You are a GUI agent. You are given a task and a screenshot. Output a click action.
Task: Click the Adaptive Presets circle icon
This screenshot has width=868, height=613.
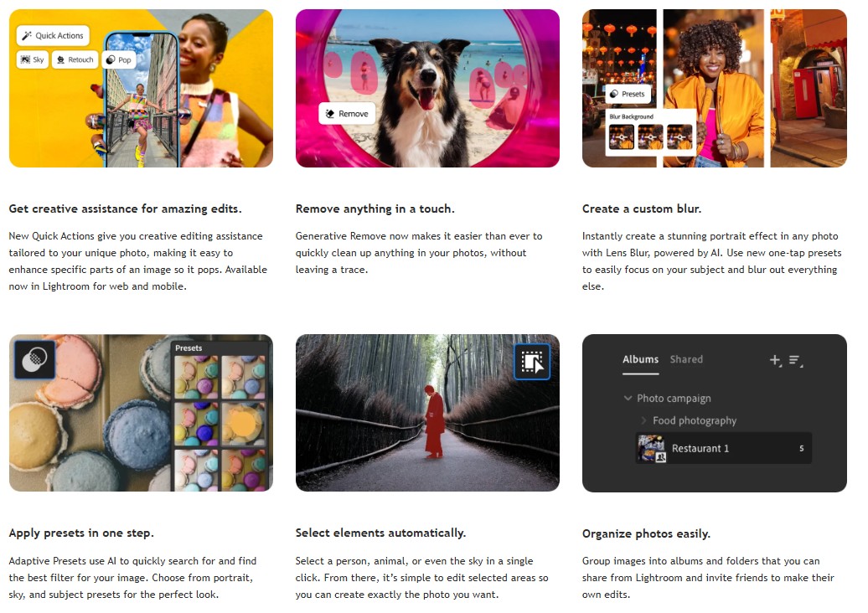click(x=34, y=360)
